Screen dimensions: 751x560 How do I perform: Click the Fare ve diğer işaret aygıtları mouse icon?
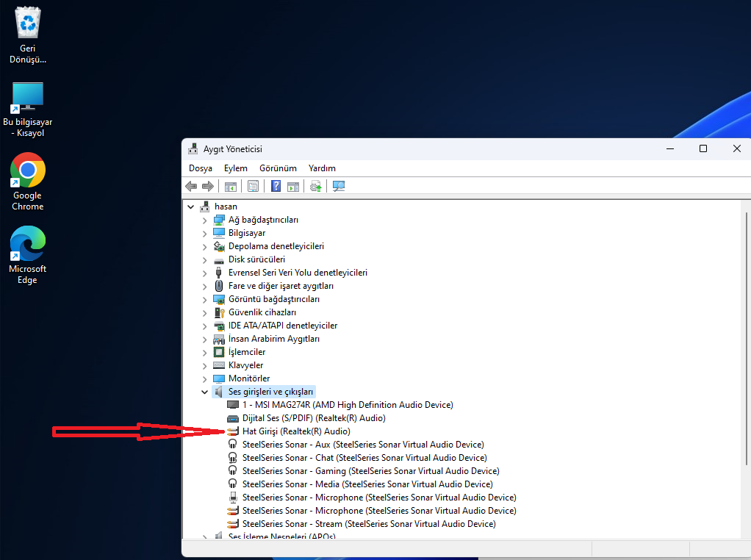(219, 286)
